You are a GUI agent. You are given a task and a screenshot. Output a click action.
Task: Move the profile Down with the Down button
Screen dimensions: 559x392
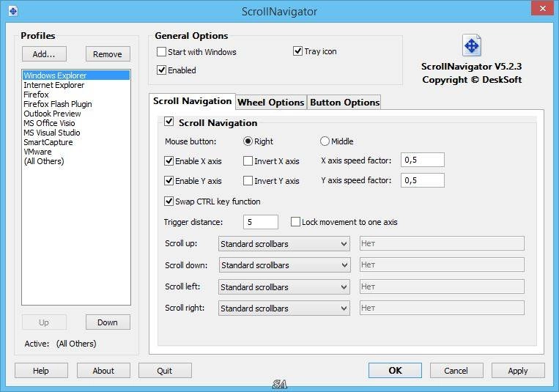click(108, 322)
